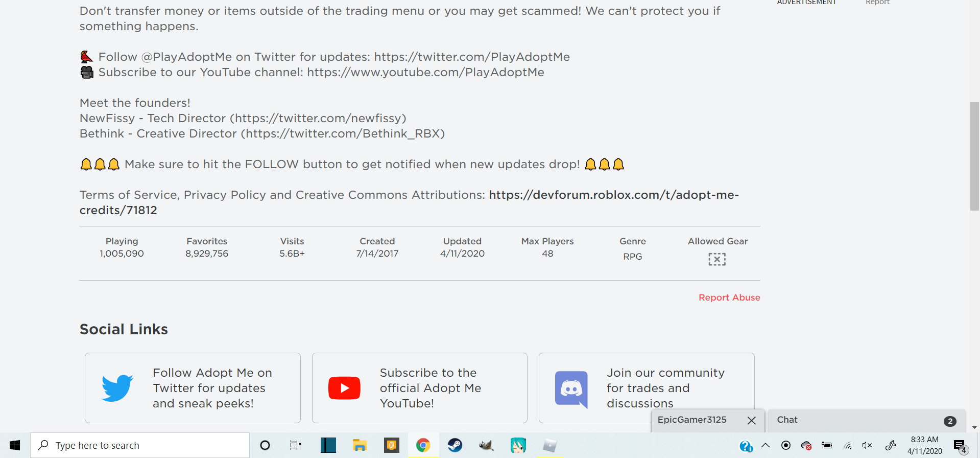This screenshot has height=458, width=980.
Task: Click the 'NewFissy - Tech Director' line
Action: point(243,118)
